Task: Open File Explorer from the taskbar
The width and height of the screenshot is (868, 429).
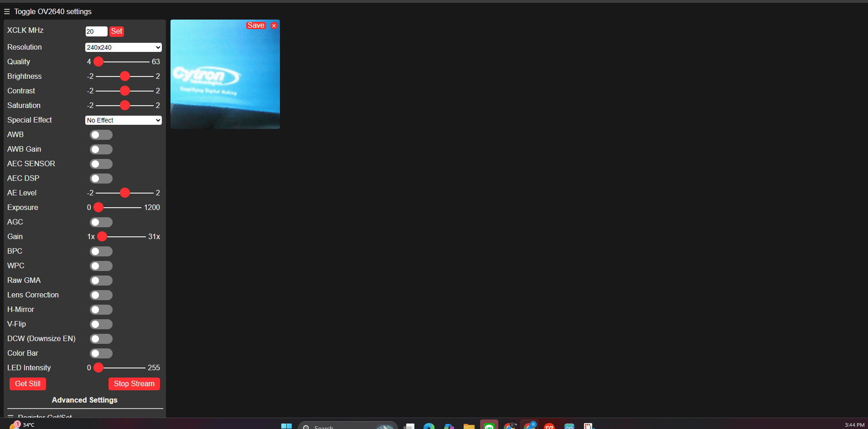Action: (x=469, y=426)
